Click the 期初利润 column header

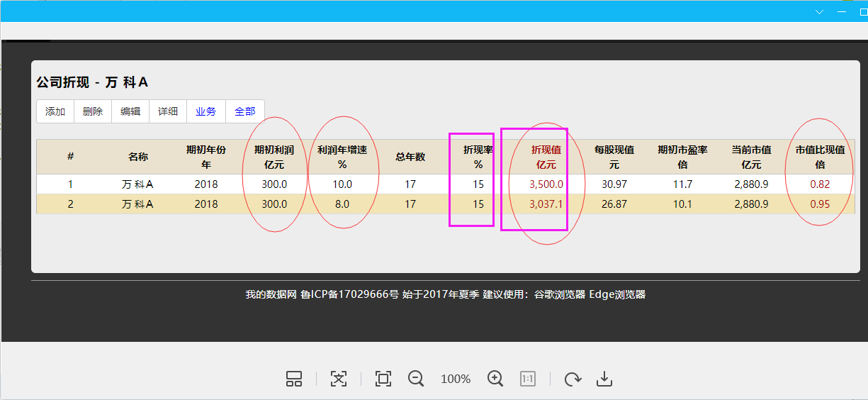(x=274, y=157)
